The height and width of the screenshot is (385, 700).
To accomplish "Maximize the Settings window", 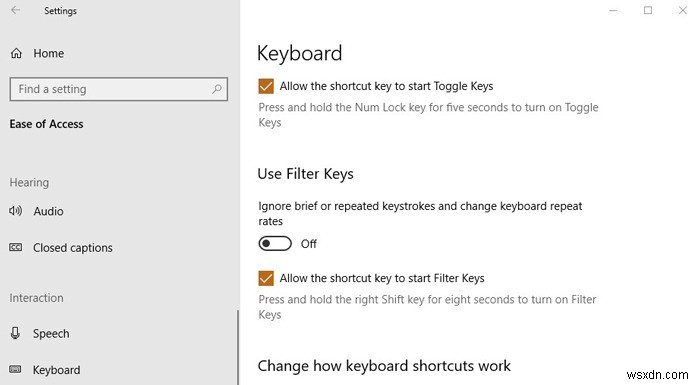I will coord(648,10).
